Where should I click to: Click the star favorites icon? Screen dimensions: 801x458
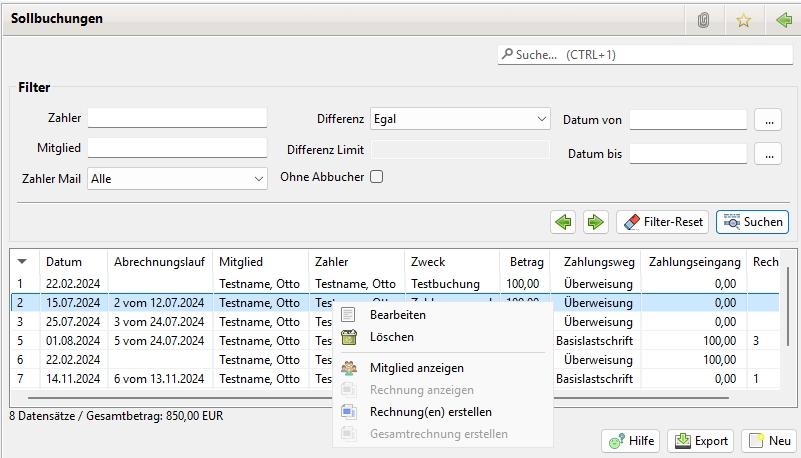[743, 20]
